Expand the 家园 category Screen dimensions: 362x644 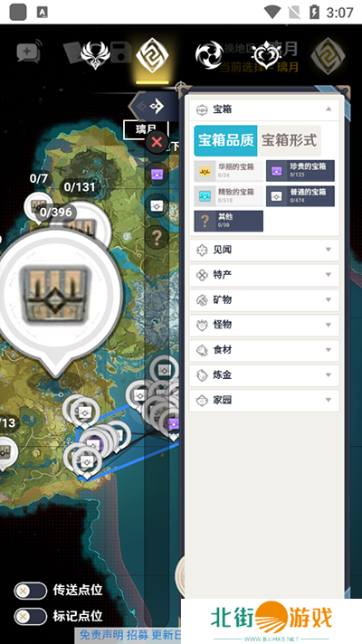click(x=264, y=400)
